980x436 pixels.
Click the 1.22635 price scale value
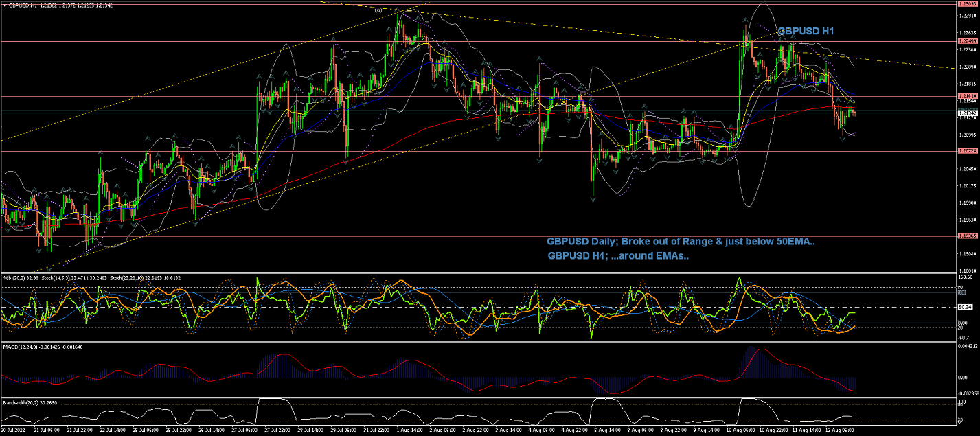coord(968,32)
